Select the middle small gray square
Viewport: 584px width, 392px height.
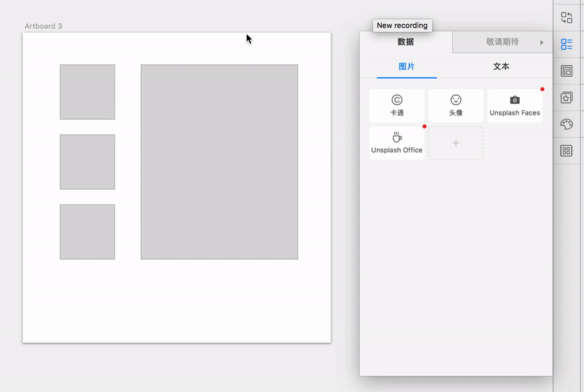pyautogui.click(x=88, y=162)
